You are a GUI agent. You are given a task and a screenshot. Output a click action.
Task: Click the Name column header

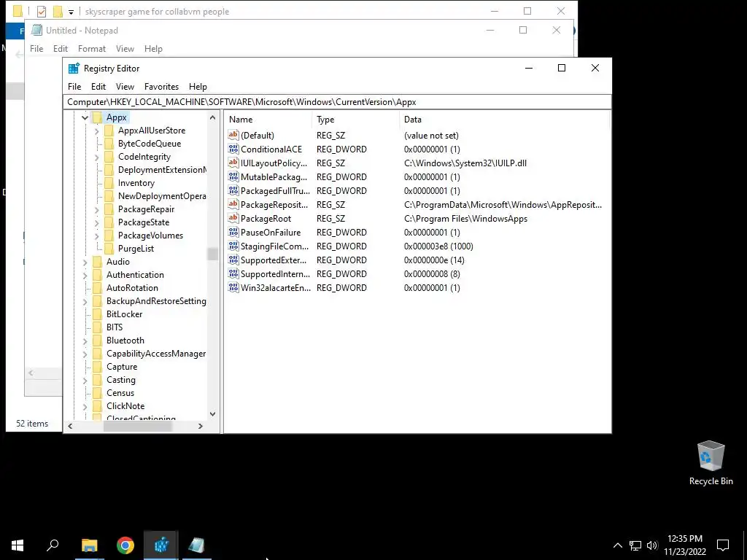click(x=268, y=120)
